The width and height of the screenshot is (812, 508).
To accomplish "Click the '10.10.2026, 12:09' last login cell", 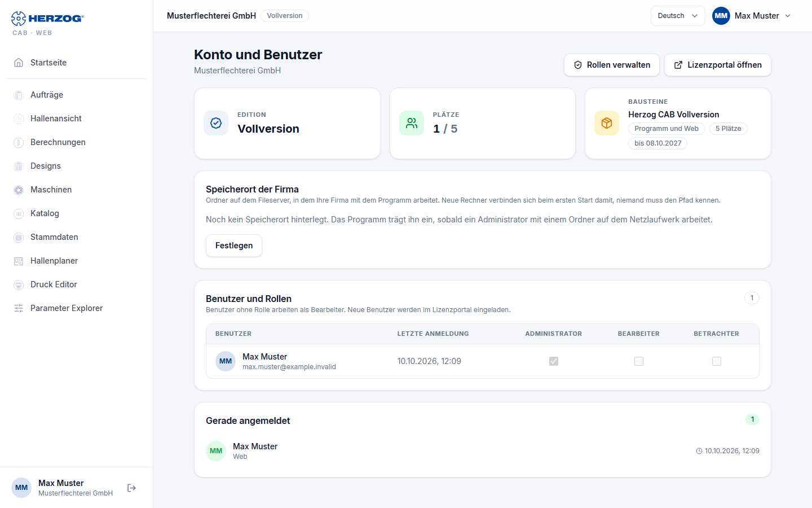I will tap(429, 361).
